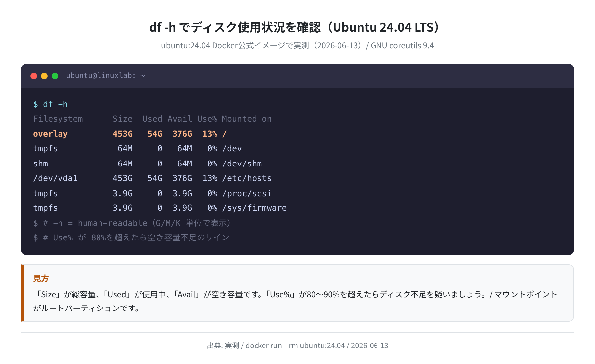
Task: Click the 'Filesystem' column header
Action: tap(58, 119)
